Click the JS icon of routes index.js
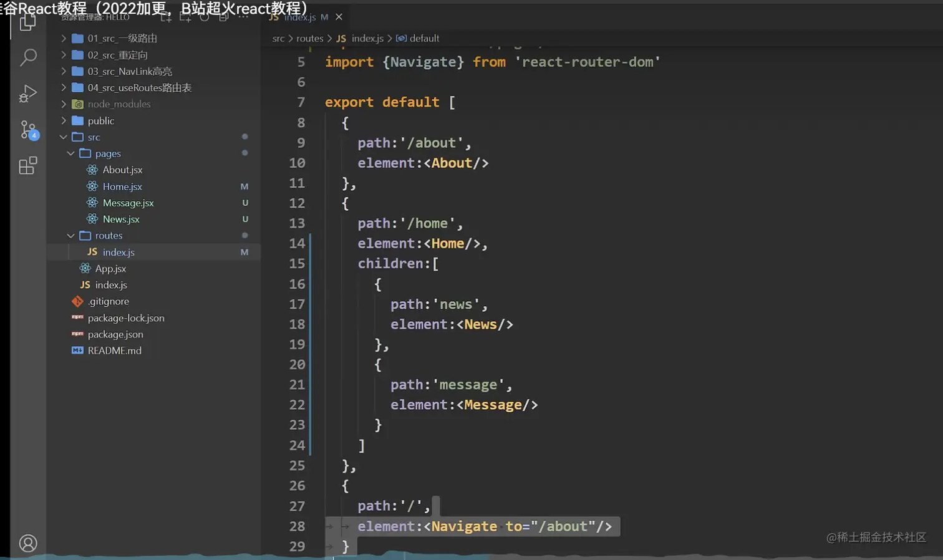Image resolution: width=943 pixels, height=560 pixels. [x=92, y=252]
